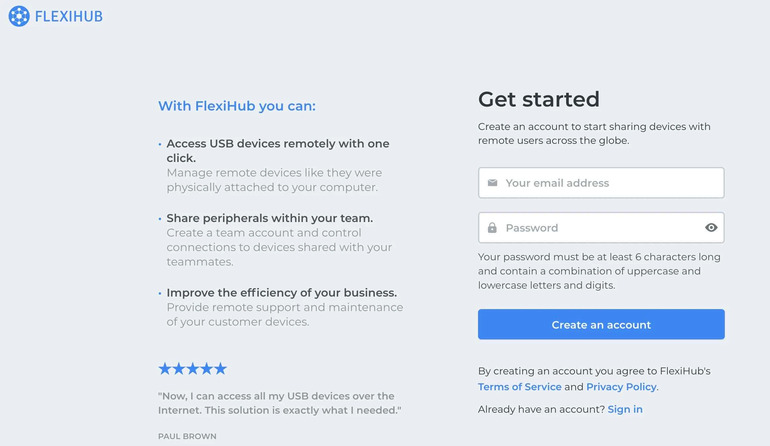
Task: Click the Paul Brown testimonial author name
Action: (x=187, y=436)
